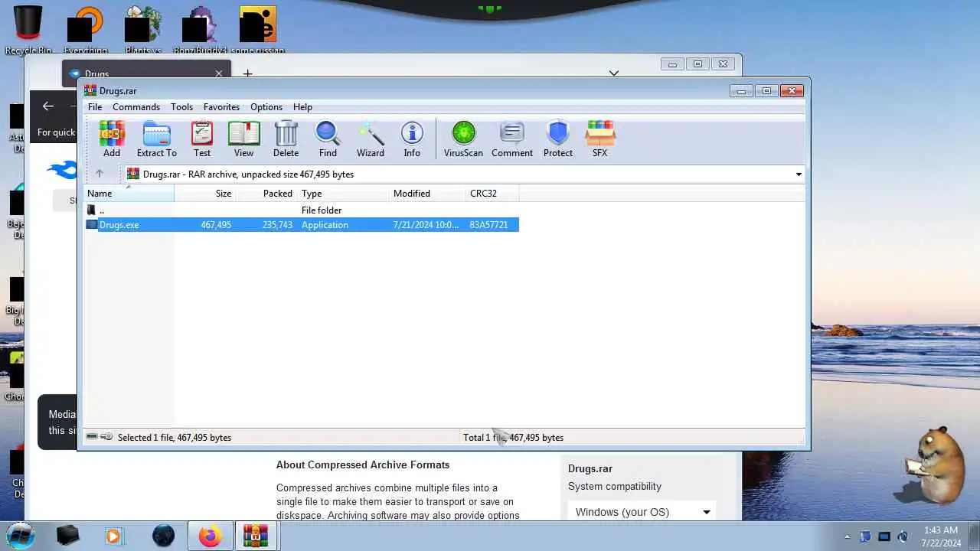Viewport: 980px width, 551px height.
Task: Sort by the Name column header
Action: 129,194
